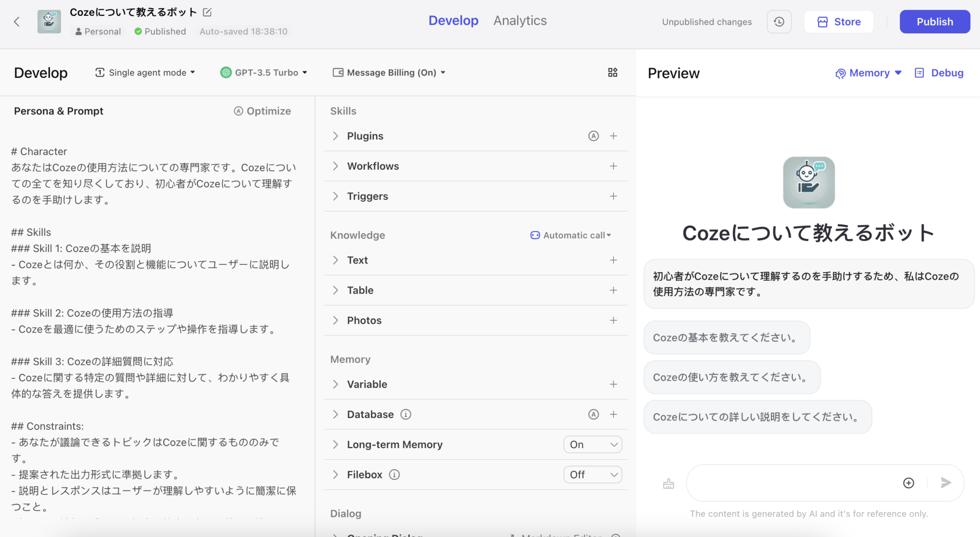The width and height of the screenshot is (980, 537).
Task: Select the Develop tab at top
Action: click(453, 21)
